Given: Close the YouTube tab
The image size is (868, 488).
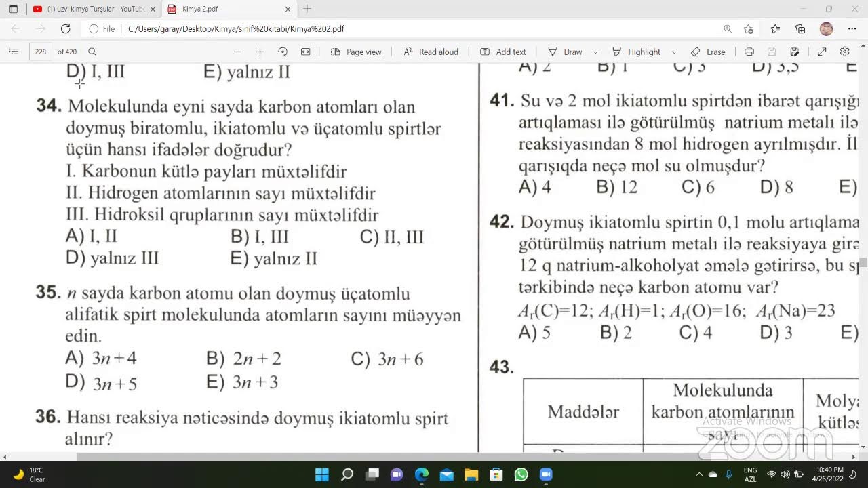Looking at the screenshot, I should (152, 9).
